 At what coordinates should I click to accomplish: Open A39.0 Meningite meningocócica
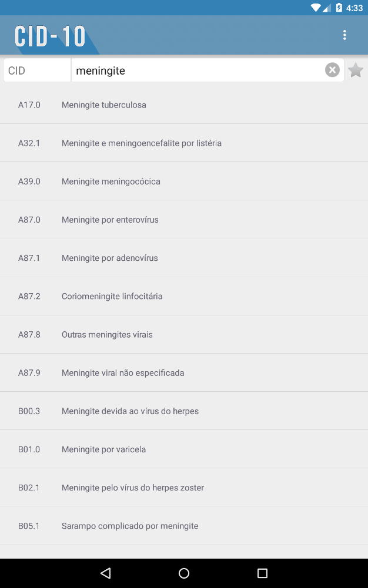184,182
